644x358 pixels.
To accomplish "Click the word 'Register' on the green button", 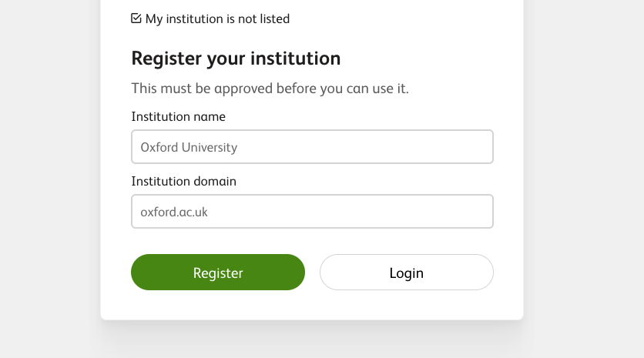I will (218, 273).
